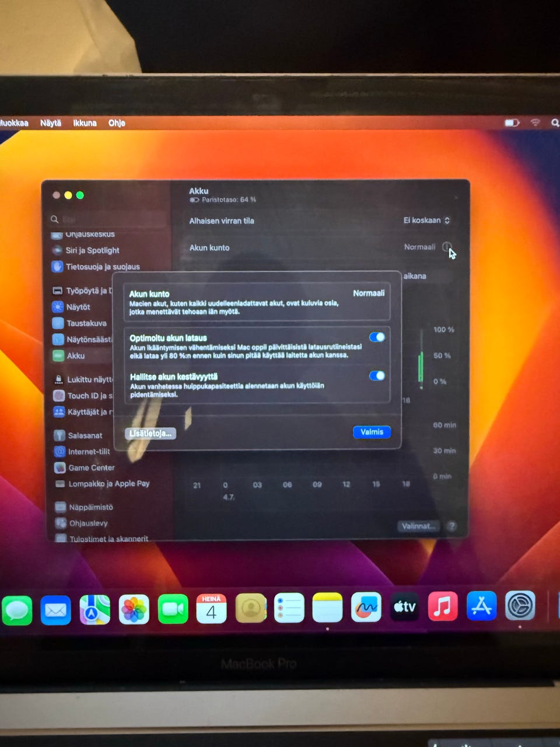The height and width of the screenshot is (747, 560).
Task: Launch Apple TV from the Dock
Action: pos(404,606)
